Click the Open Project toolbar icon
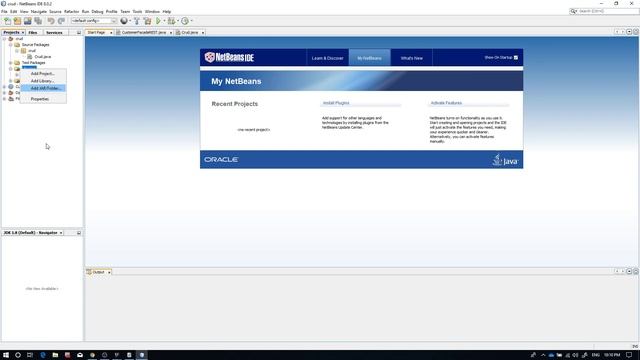The height and width of the screenshot is (360, 640). (x=27, y=21)
